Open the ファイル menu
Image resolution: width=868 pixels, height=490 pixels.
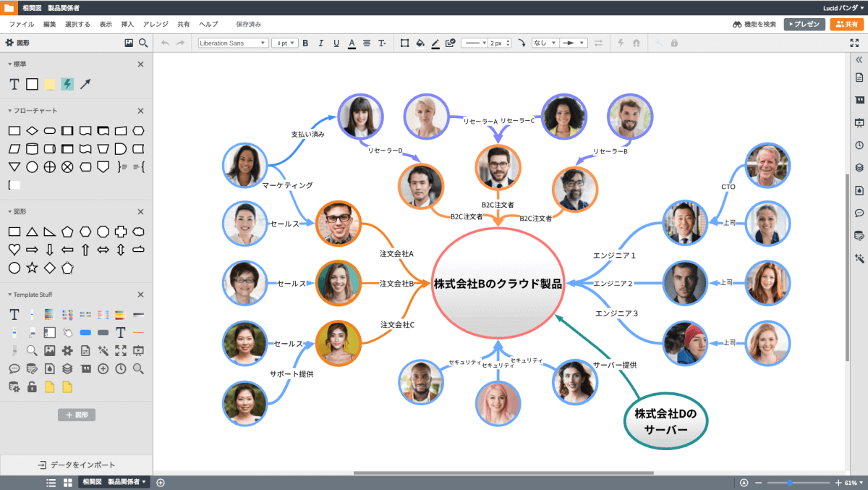(21, 24)
